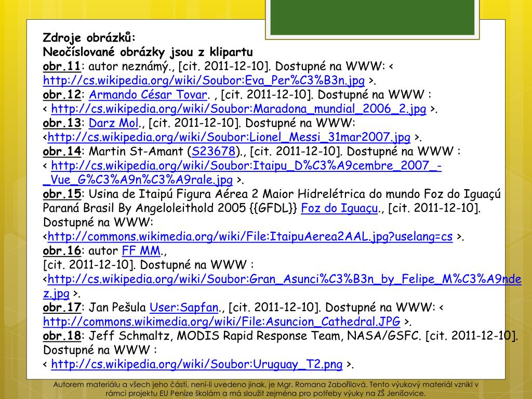Viewport: 532px width, 399px height.
Task: Click the label 'obr.15'
Action: 62,194
